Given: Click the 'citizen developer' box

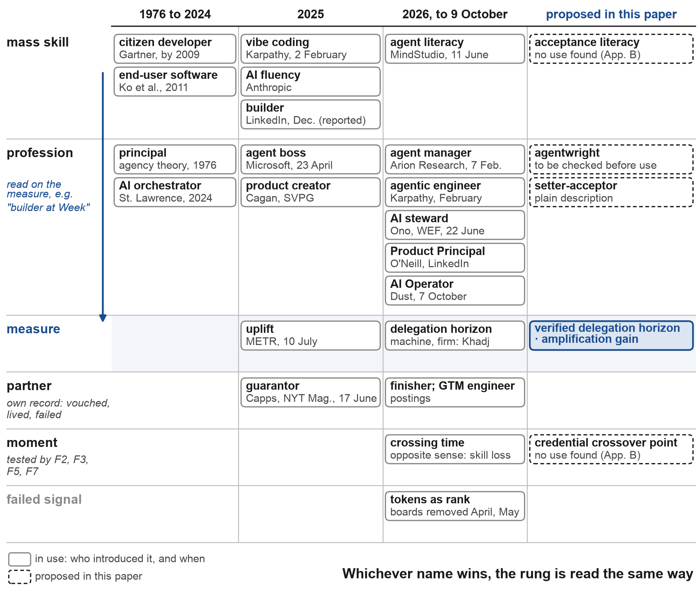Looking at the screenshot, I should pos(175,49).
